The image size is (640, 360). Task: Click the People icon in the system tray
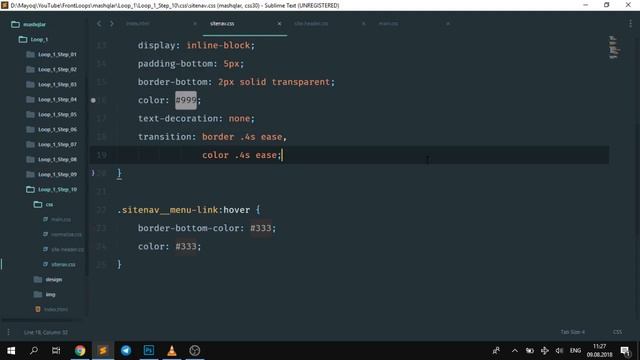pyautogui.click(x=496, y=351)
